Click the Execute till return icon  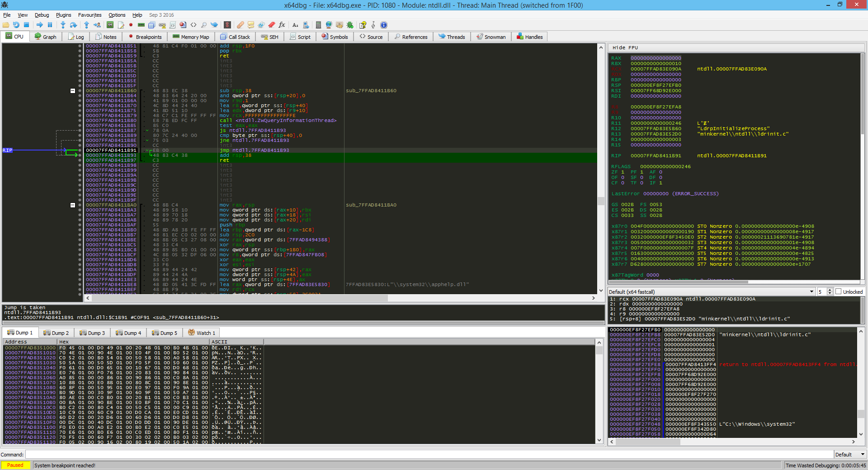coord(86,25)
